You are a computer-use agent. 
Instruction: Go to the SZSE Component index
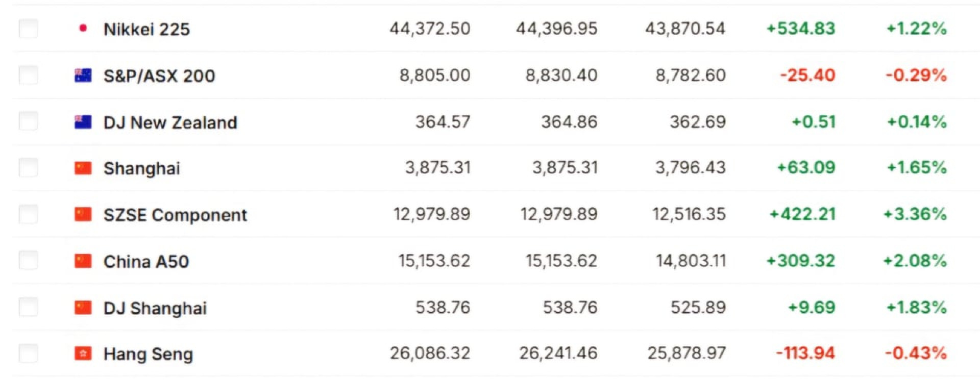point(175,215)
